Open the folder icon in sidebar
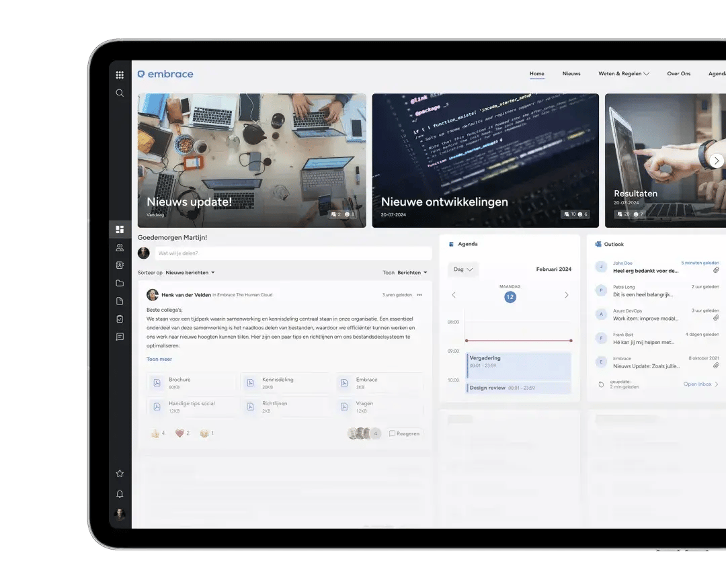Image resolution: width=726 pixels, height=588 pixels. click(x=120, y=284)
